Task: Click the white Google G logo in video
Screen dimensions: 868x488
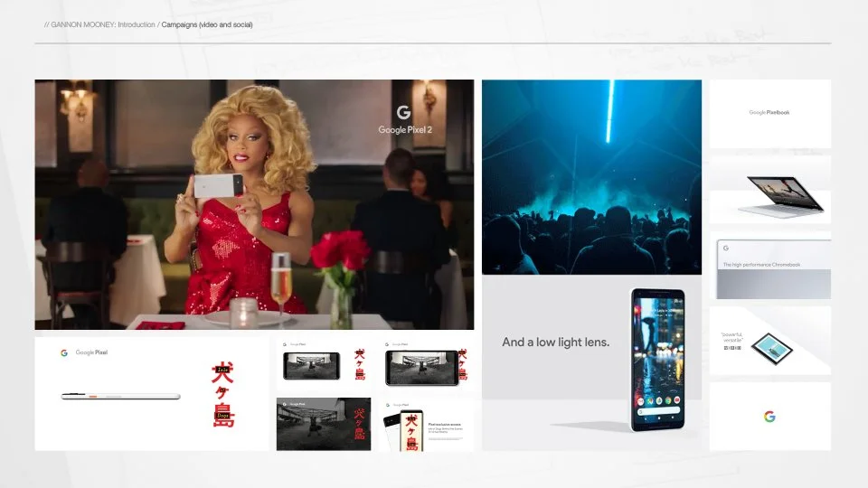Action: point(403,112)
